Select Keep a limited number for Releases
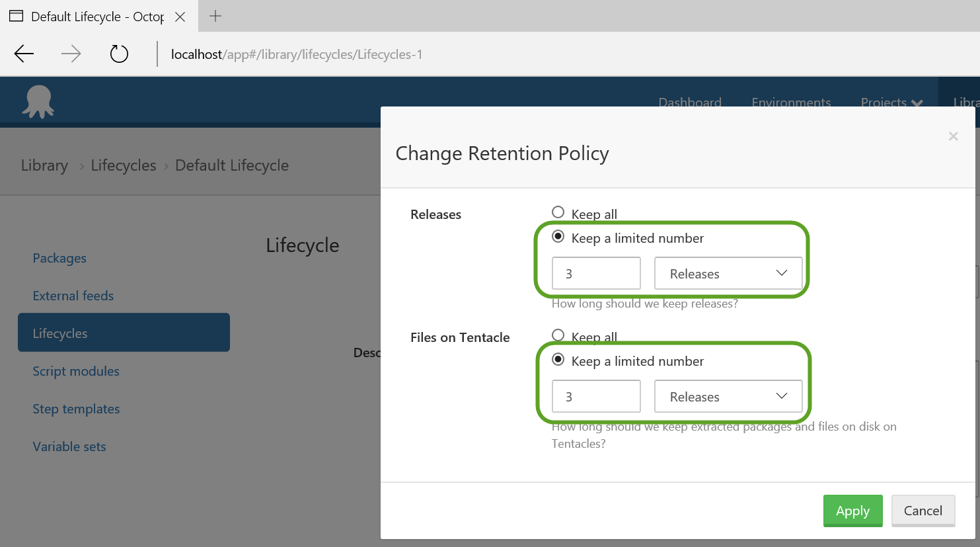Viewport: 980px width, 547px height. (x=558, y=237)
